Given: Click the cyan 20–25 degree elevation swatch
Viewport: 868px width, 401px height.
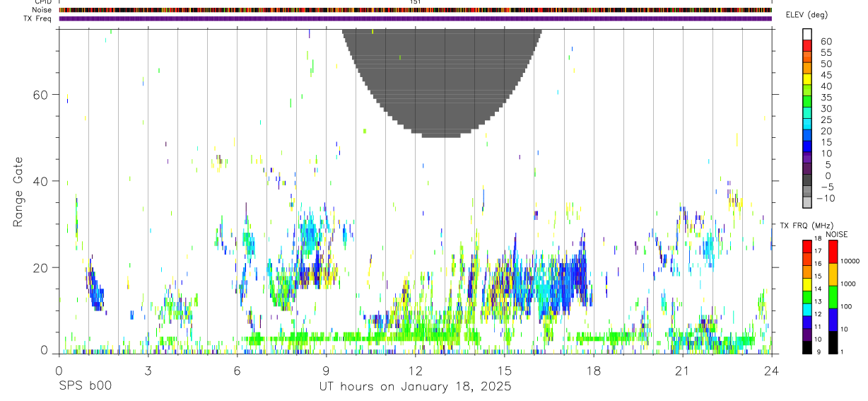Looking at the screenshot, I should point(807,124).
